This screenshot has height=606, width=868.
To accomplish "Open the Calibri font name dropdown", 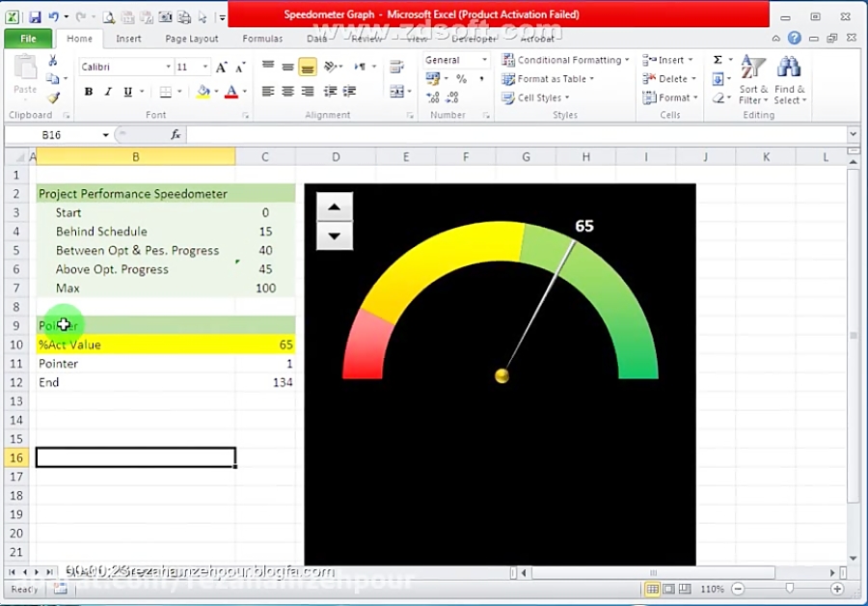I will tap(168, 67).
